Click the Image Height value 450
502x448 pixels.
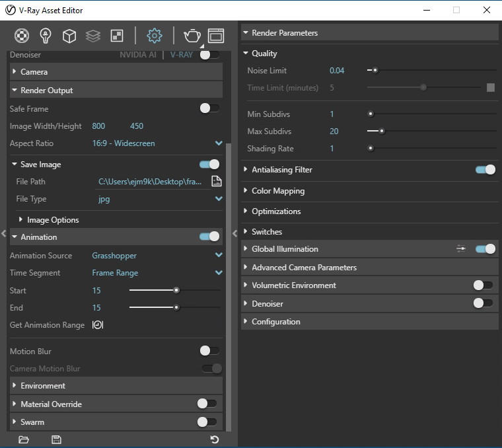click(137, 126)
